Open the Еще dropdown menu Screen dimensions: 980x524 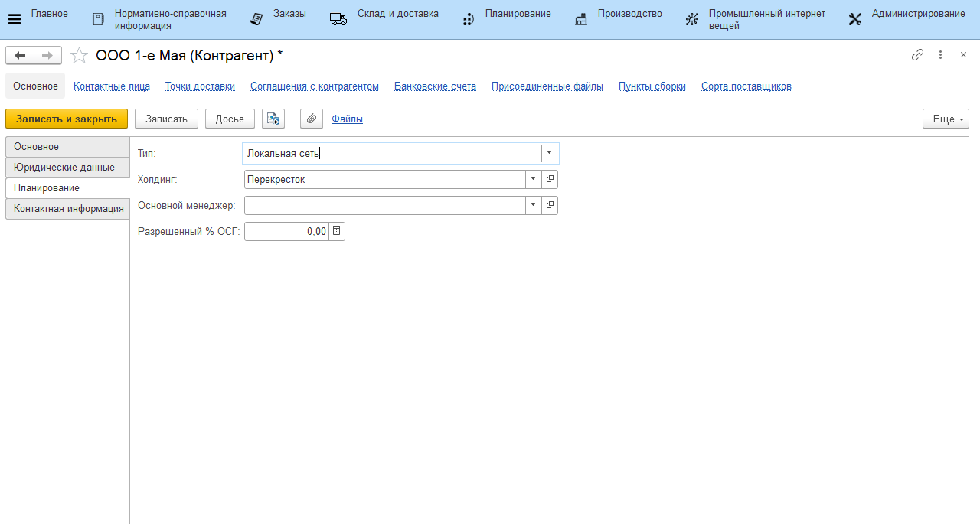pyautogui.click(x=946, y=119)
